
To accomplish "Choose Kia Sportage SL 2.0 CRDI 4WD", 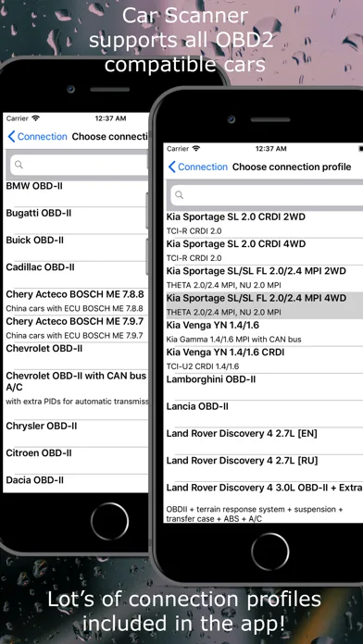I will [264, 251].
